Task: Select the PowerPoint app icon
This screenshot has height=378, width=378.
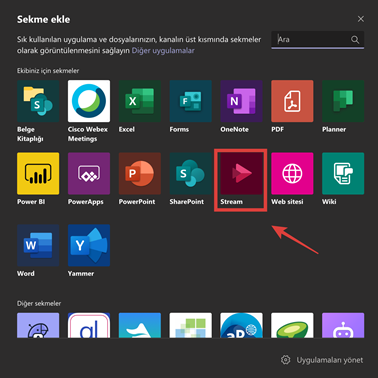Action: click(140, 173)
